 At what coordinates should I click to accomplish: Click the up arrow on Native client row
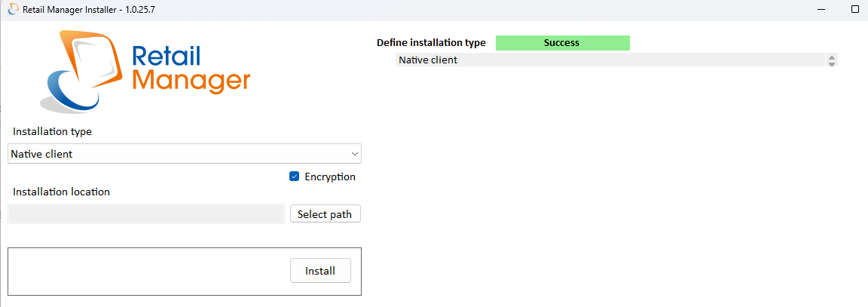tap(832, 57)
